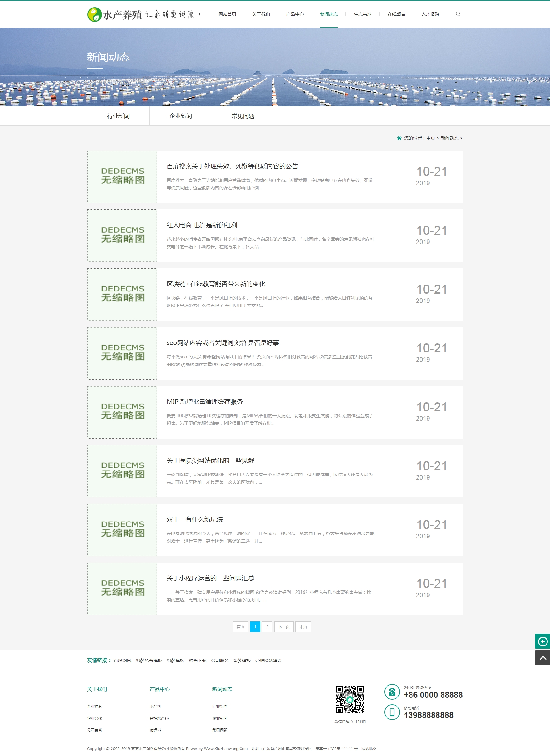
Task: Click the back-to-top arrow icon
Action: [x=542, y=658]
